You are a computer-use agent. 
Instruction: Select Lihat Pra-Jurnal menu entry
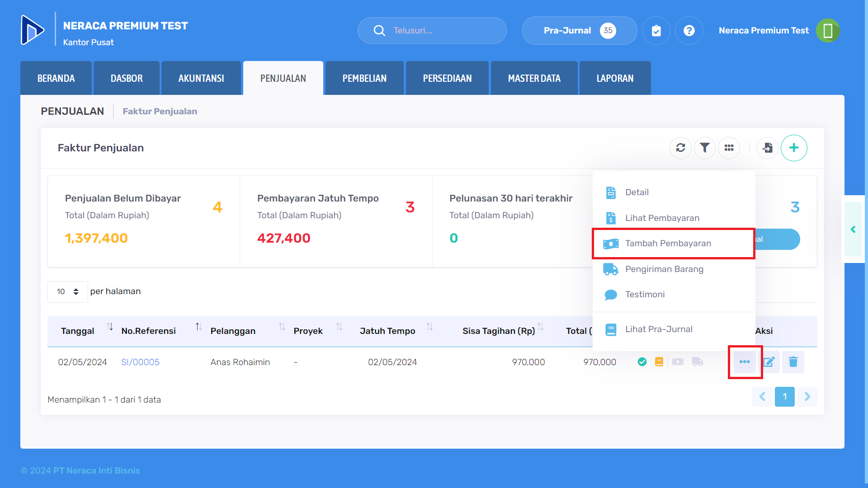point(674,329)
